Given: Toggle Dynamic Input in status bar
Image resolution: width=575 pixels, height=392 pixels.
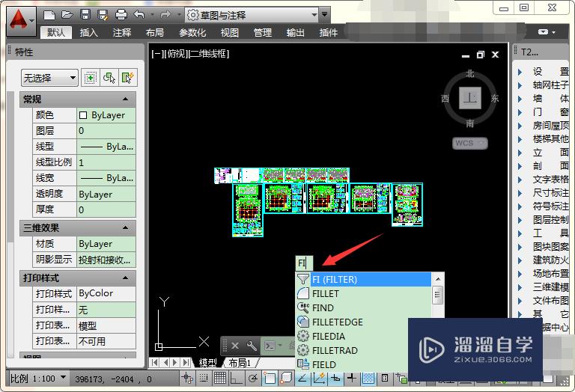Looking at the screenshot, I should coord(335,378).
